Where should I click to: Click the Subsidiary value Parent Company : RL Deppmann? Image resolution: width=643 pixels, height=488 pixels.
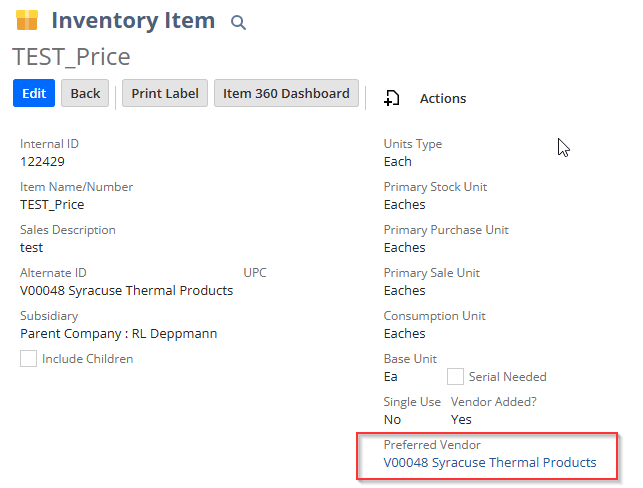click(x=119, y=334)
